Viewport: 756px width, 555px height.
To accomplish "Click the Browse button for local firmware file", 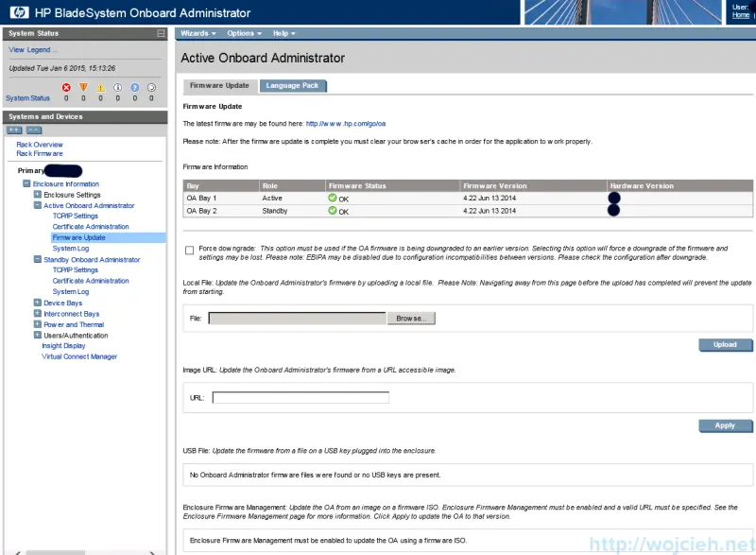I will click(413, 319).
